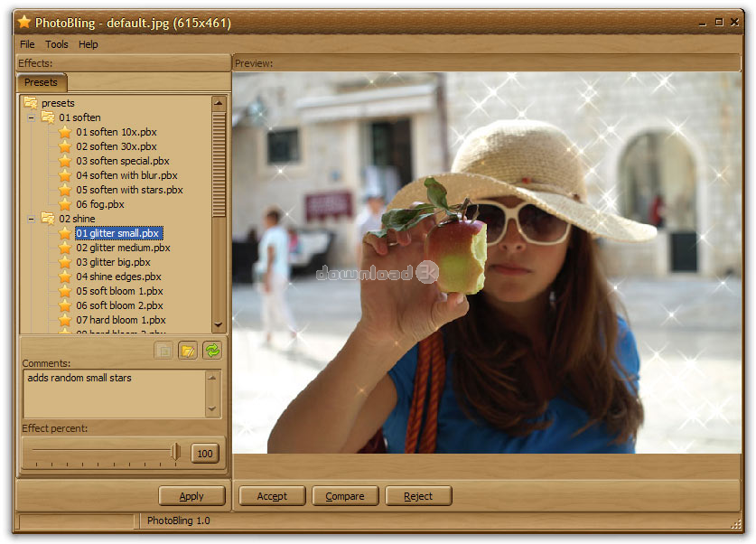
Task: Switch to the Presets tab
Action: pos(41,82)
